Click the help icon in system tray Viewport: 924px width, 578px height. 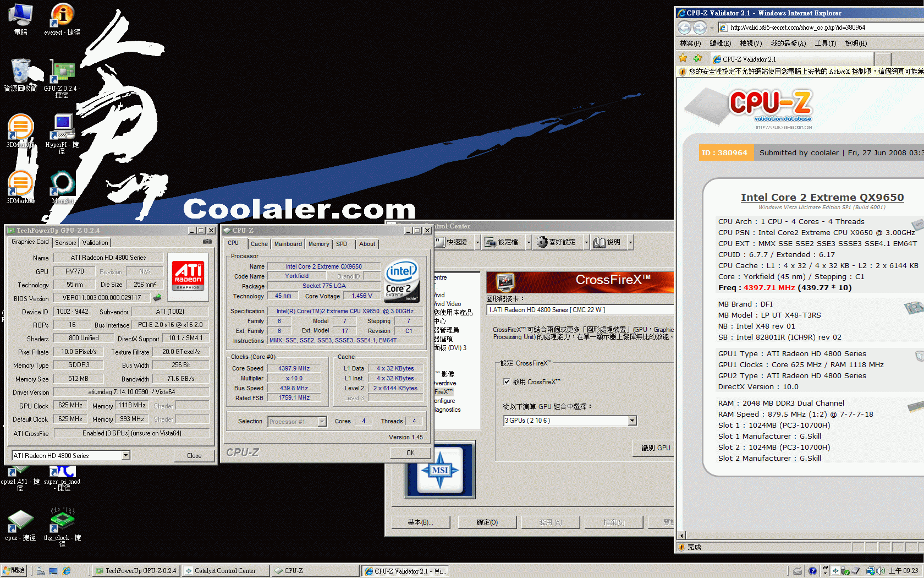812,571
